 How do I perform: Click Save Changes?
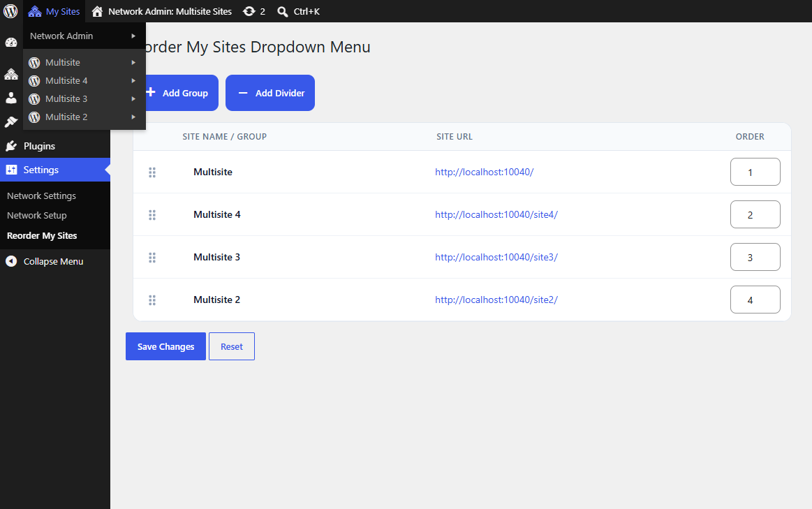[165, 346]
